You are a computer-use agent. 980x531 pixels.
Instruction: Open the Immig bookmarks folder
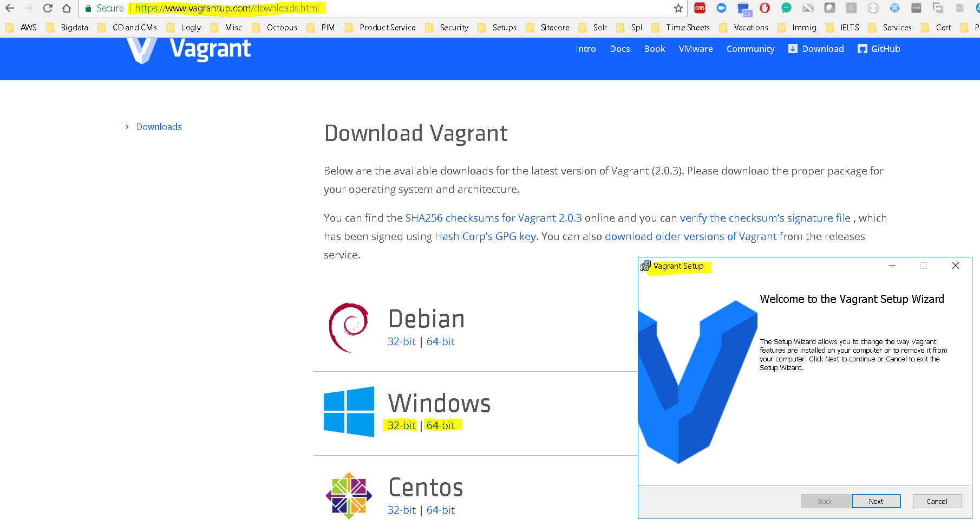797,28
